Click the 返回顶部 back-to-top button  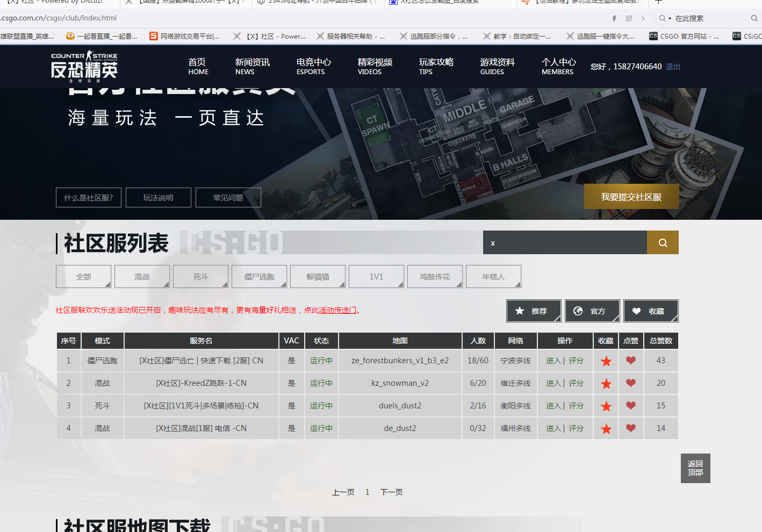pyautogui.click(x=695, y=468)
